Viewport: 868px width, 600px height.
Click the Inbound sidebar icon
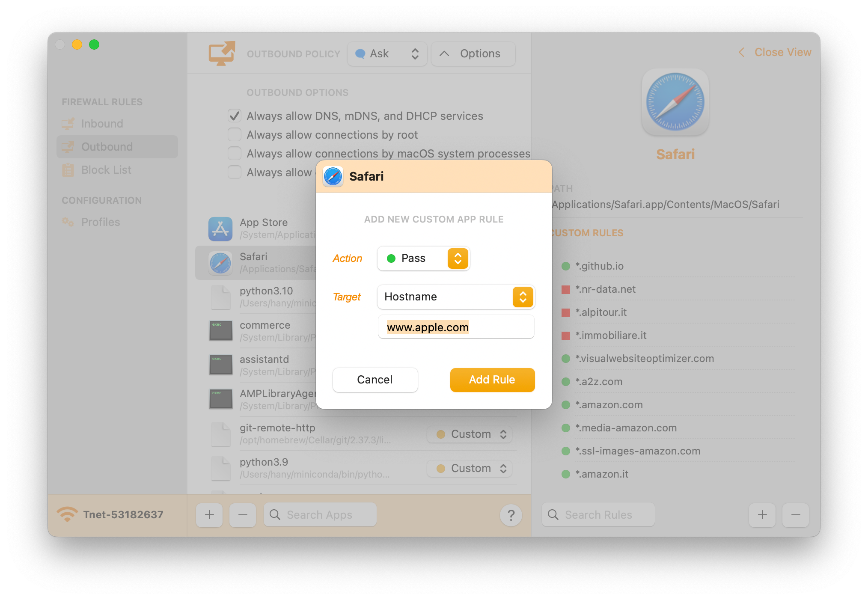coord(68,124)
